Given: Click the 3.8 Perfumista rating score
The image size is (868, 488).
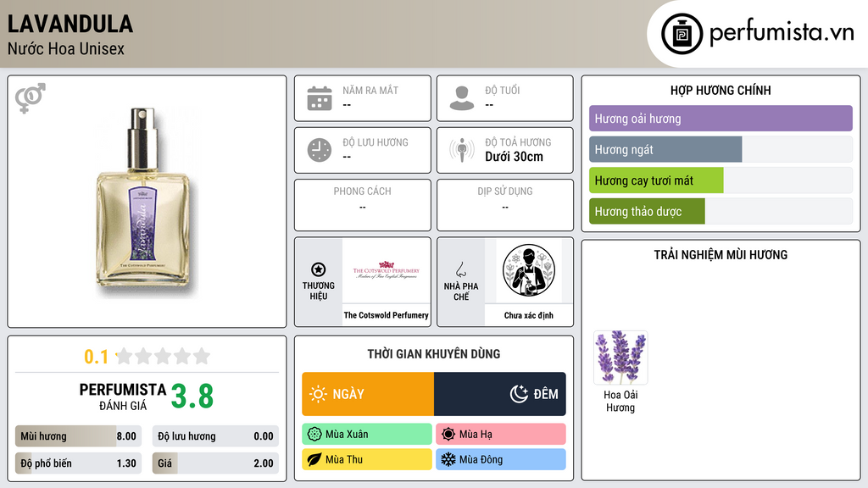Looking at the screenshot, I should pyautogui.click(x=192, y=396).
